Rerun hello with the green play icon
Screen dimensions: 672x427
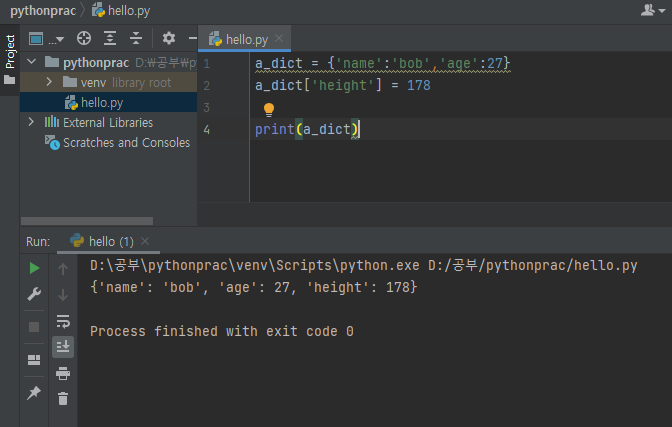tap(34, 268)
